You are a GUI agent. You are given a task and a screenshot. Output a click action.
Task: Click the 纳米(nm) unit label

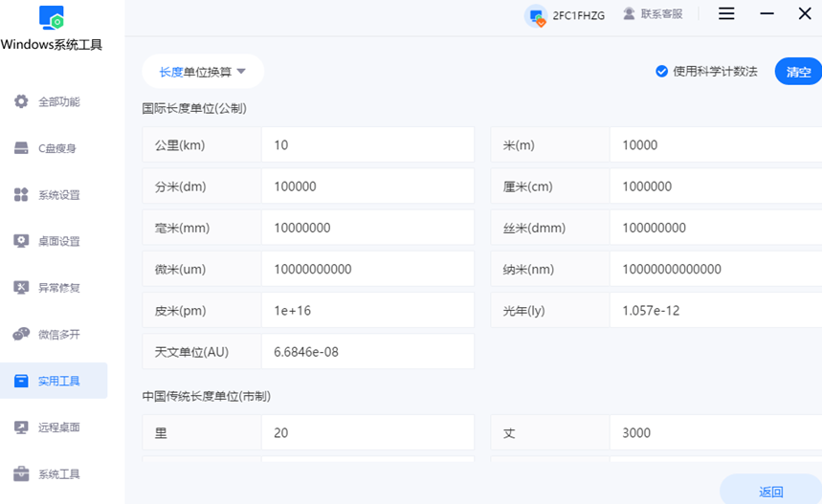click(528, 270)
